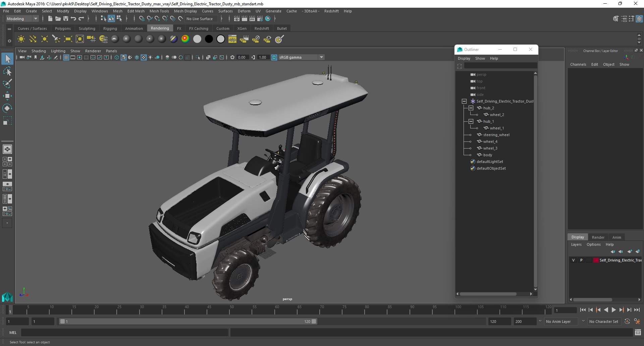Toggle color management ON button
Viewport: 644px width, 346px height.
[x=274, y=57]
